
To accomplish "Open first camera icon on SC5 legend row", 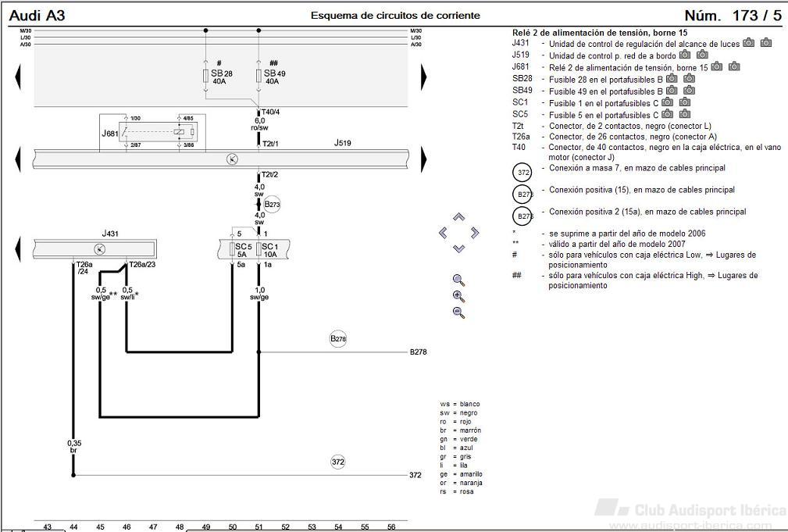I will tap(668, 114).
